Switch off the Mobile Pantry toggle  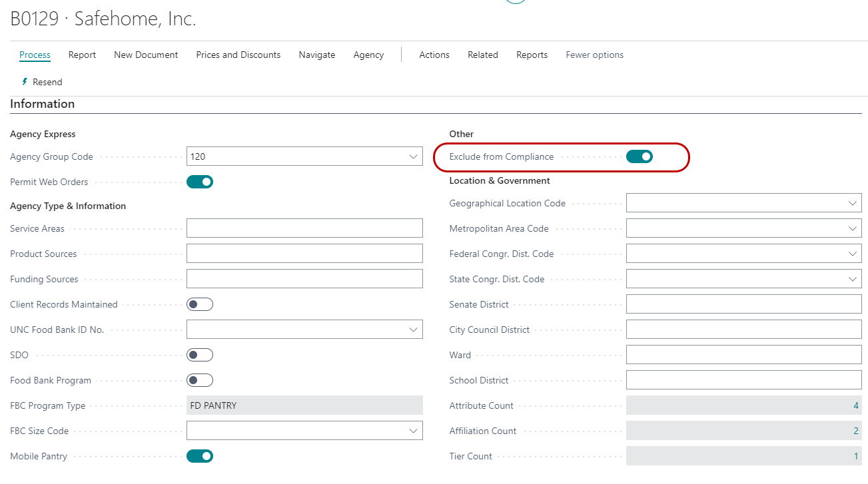(199, 456)
